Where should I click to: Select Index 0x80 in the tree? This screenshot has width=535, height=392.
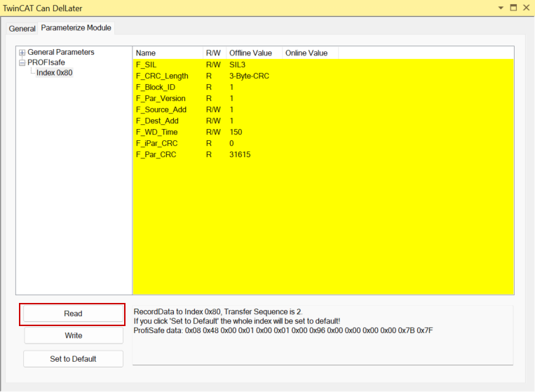coord(54,73)
